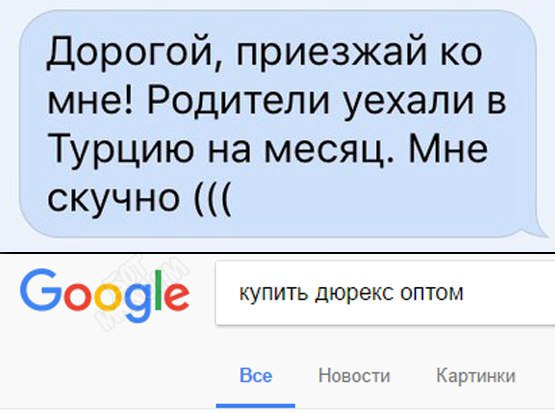
Task: Click the '(((' sad emoticon in the message
Action: pos(213,199)
